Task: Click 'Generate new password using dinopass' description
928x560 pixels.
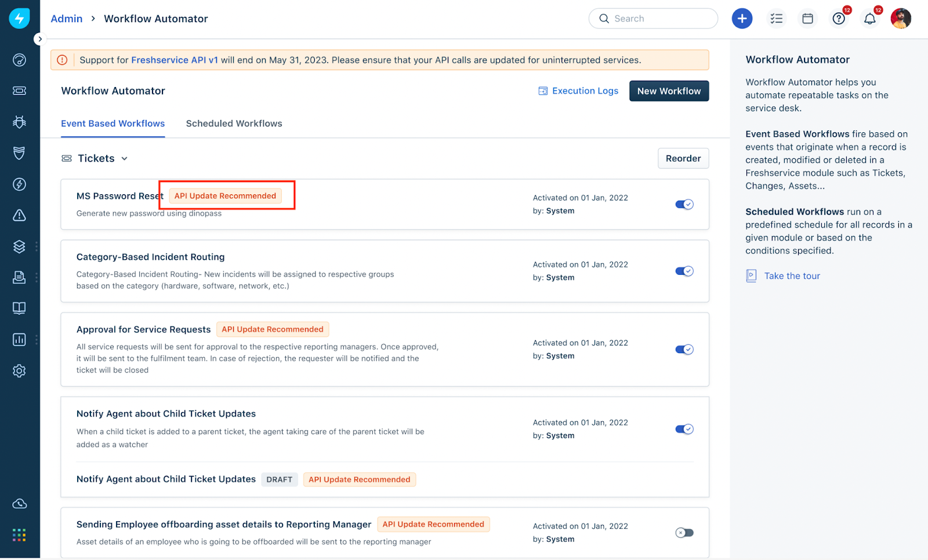Action: 149,213
